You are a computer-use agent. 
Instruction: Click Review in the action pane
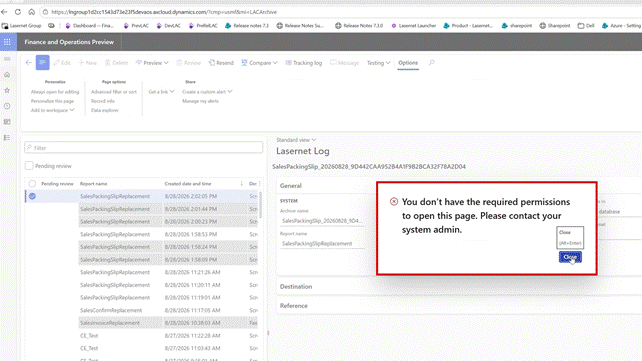[x=188, y=63]
